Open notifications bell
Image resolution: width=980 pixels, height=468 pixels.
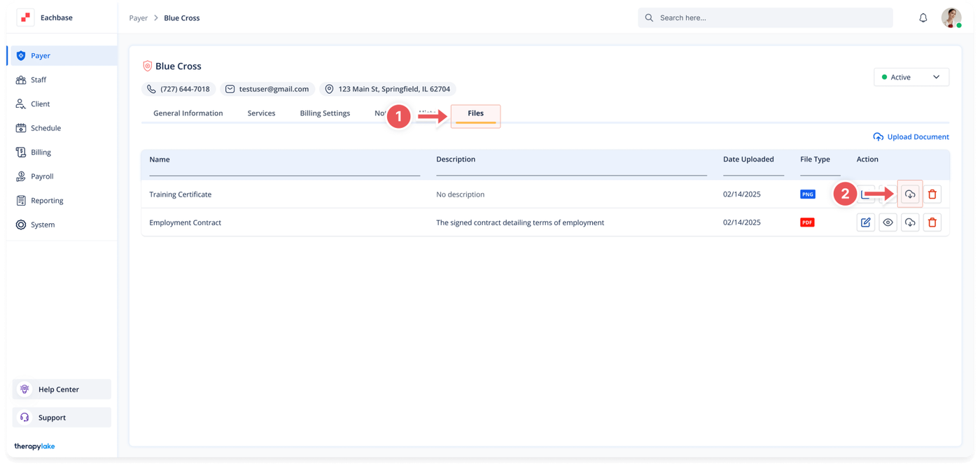pos(923,18)
